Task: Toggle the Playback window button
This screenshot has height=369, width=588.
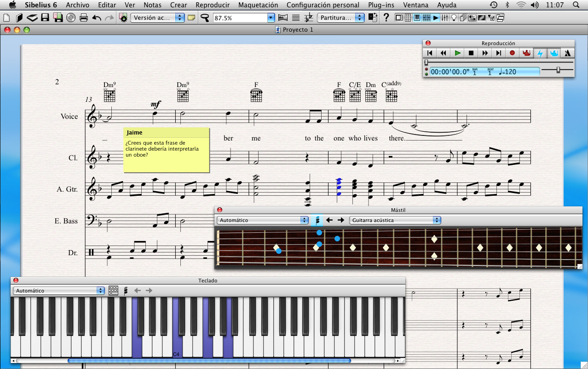Action: [436, 18]
